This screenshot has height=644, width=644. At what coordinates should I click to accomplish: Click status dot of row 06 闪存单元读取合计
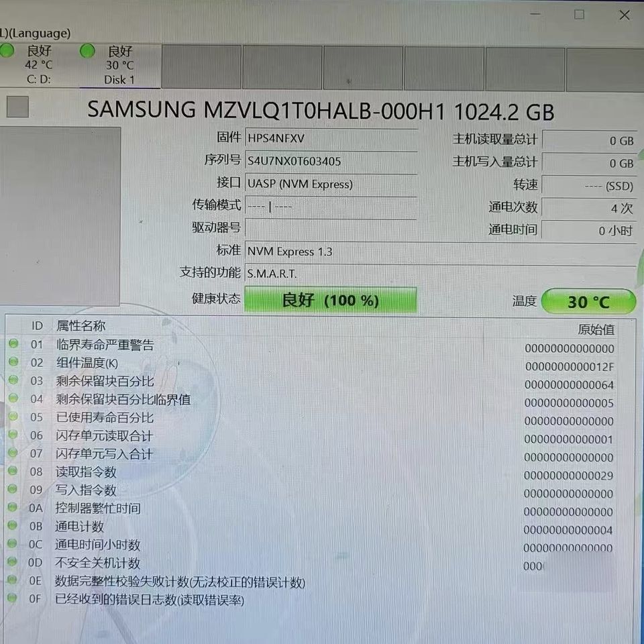13,434
